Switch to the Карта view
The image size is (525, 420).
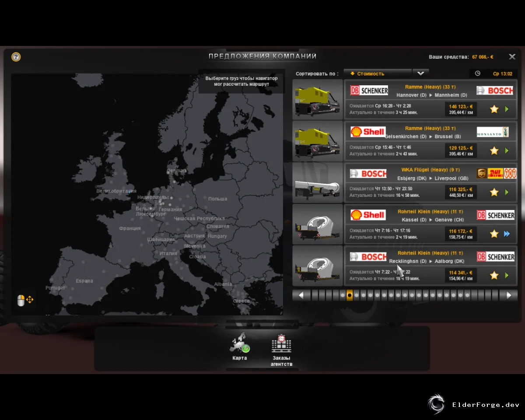(x=240, y=347)
